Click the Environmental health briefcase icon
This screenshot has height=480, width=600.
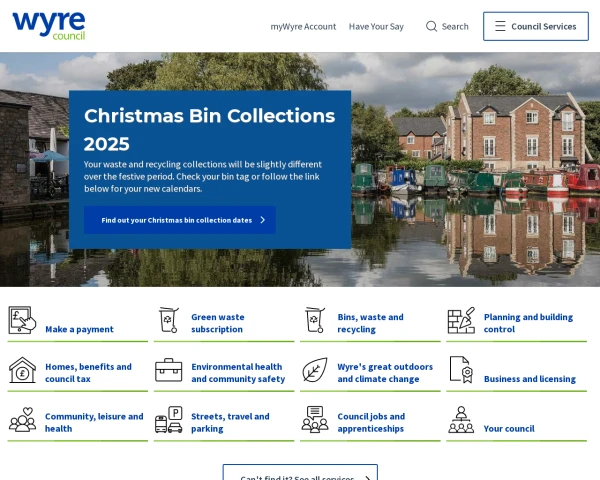click(169, 370)
